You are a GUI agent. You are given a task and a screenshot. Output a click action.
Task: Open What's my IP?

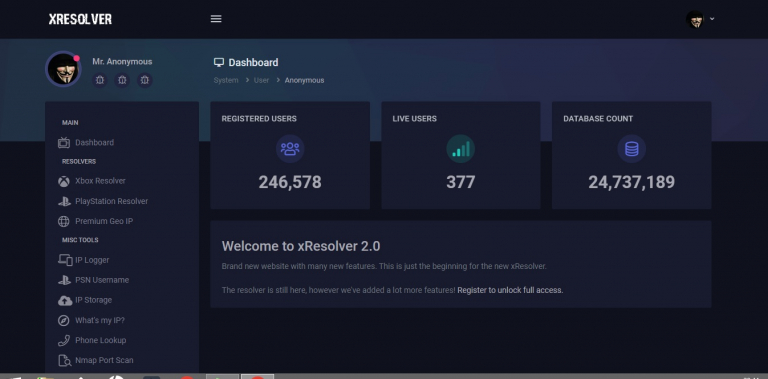(x=100, y=320)
